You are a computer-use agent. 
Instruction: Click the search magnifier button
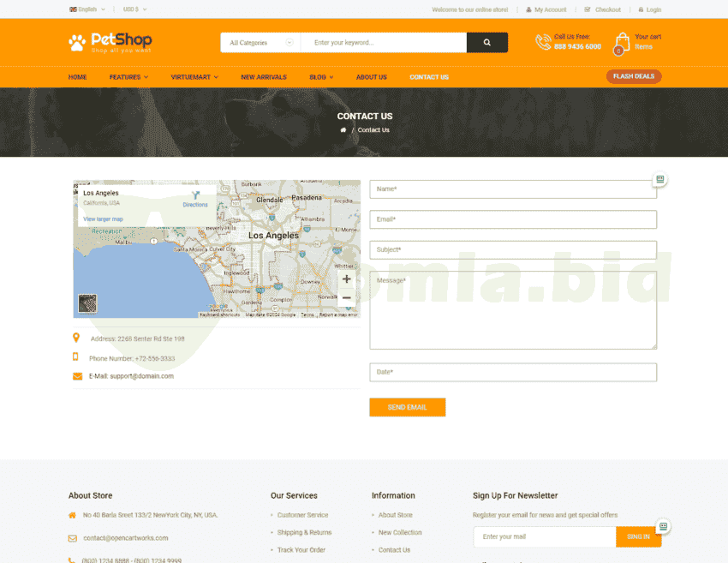pyautogui.click(x=486, y=43)
